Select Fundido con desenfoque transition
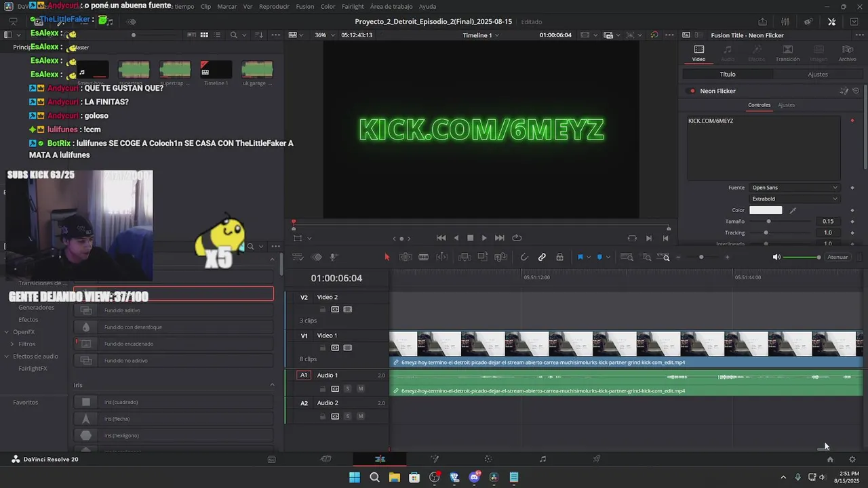868x488 pixels. [x=174, y=327]
